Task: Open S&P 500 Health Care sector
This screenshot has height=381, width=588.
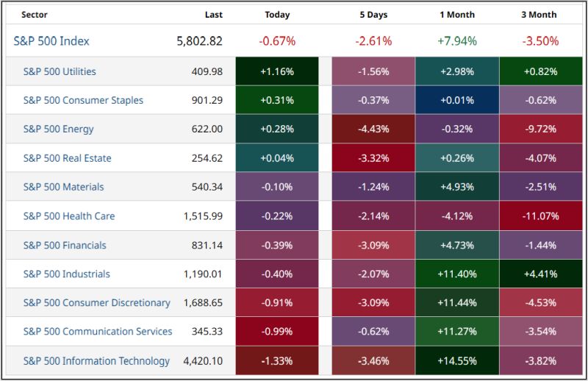Action: (69, 216)
